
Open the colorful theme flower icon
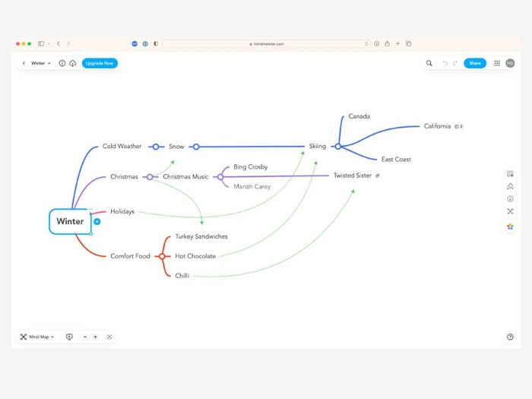(510, 226)
